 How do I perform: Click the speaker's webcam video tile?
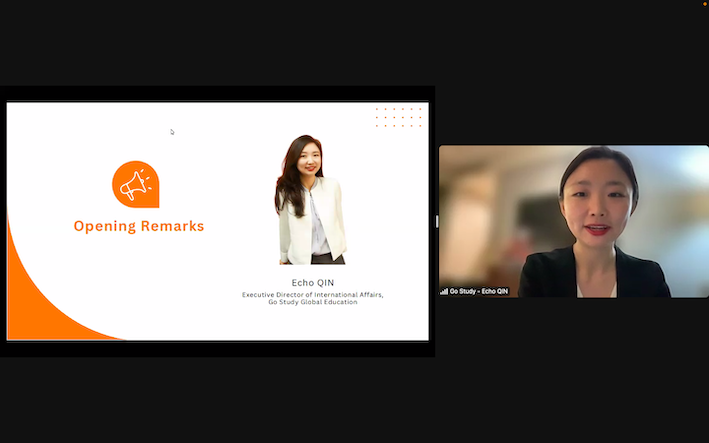pos(573,221)
